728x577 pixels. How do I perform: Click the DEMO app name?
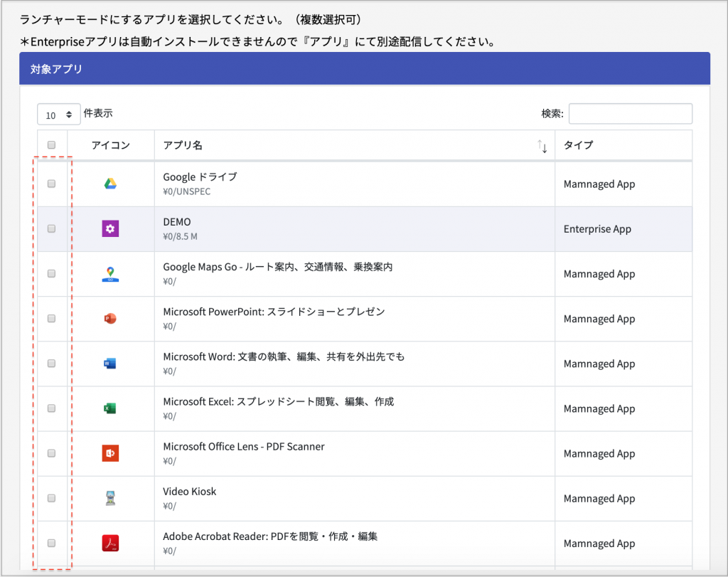177,222
